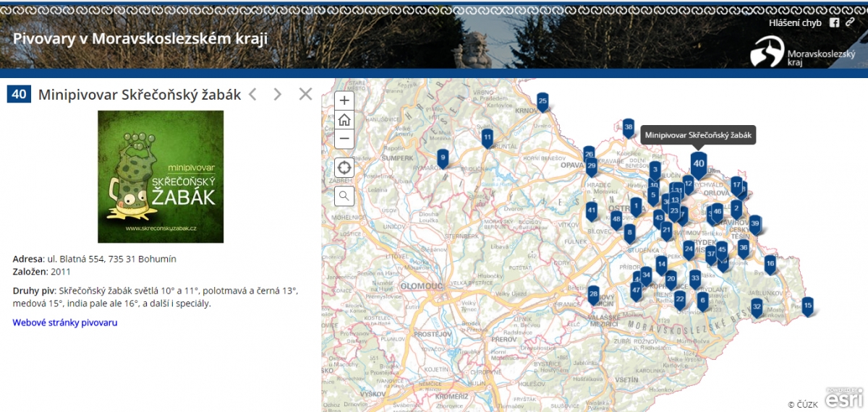Return map to home extent
This screenshot has width=868, height=412.
344,120
